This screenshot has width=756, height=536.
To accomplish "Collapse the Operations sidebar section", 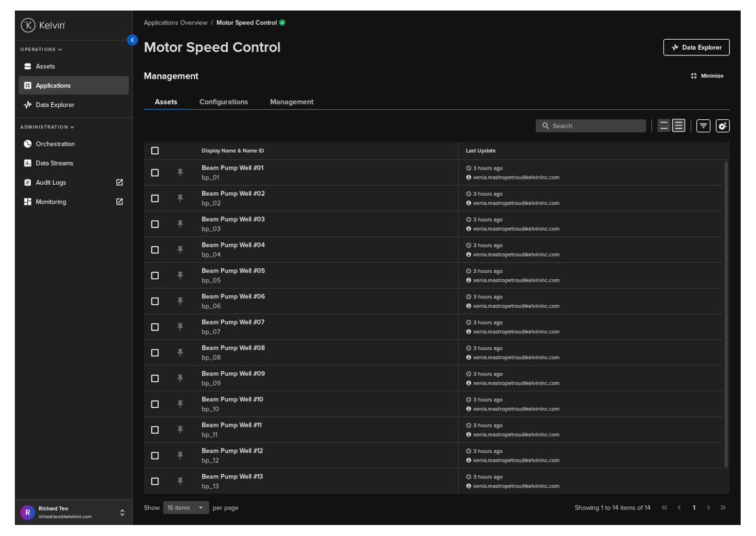I will pos(41,49).
